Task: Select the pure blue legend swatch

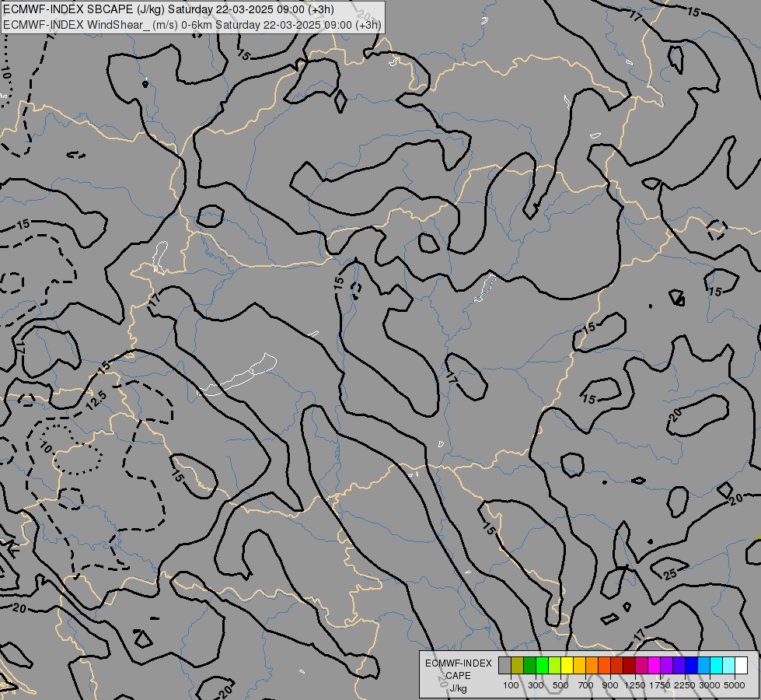Action: (692, 665)
